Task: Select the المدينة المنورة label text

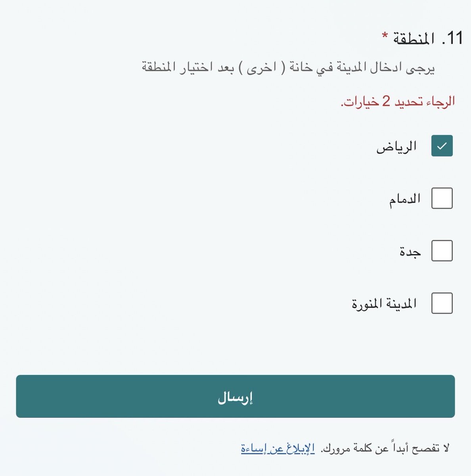Action: click(384, 304)
